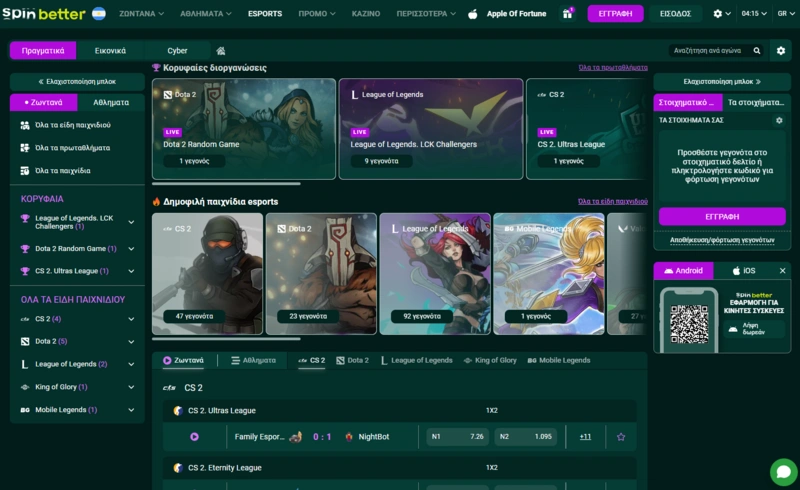Select the iOS app option

(743, 271)
